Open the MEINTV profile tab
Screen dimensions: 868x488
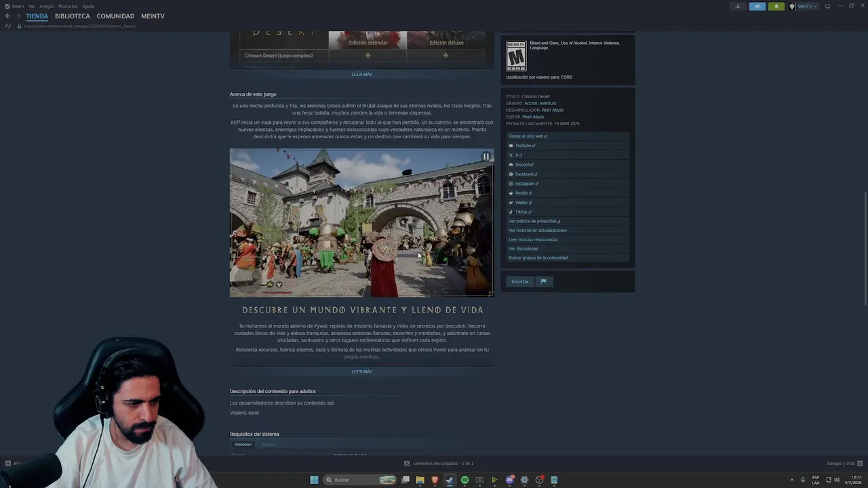point(153,16)
